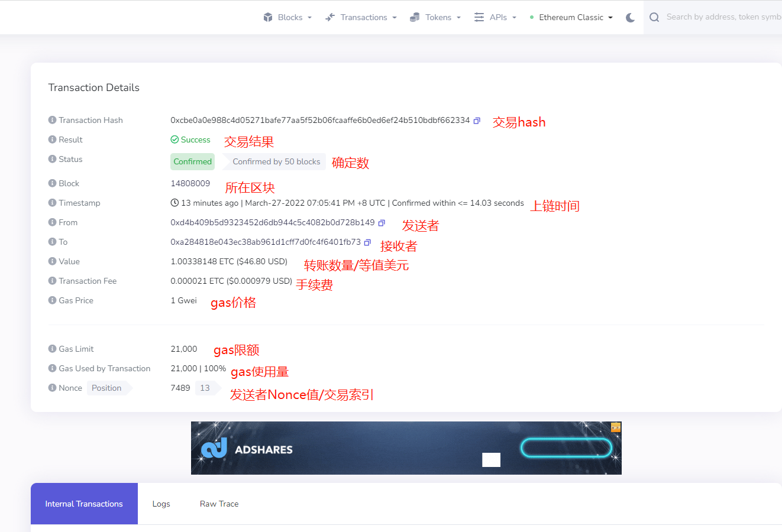Copy the To address

tap(368, 242)
